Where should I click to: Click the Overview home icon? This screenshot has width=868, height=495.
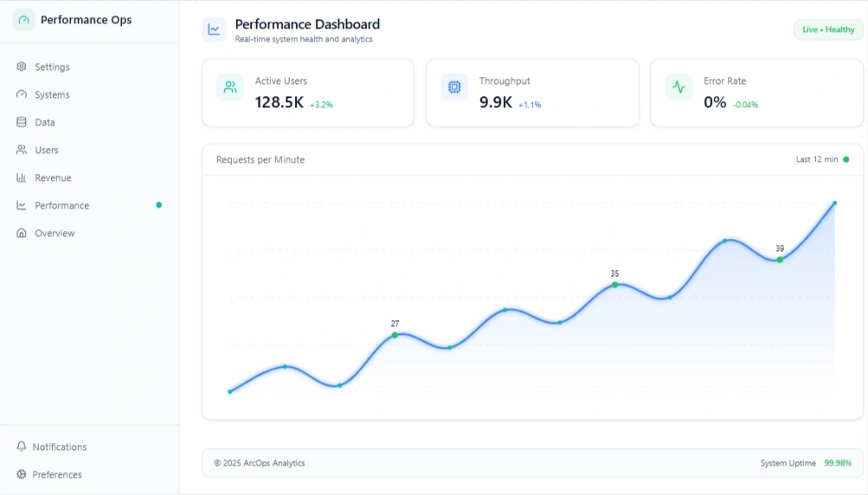coord(22,233)
